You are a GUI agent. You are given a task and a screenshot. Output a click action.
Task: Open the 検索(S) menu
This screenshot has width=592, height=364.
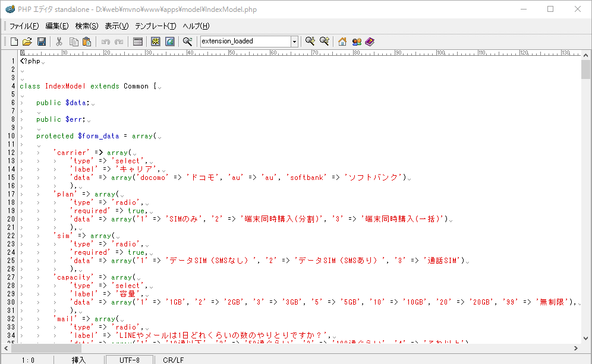[86, 26]
